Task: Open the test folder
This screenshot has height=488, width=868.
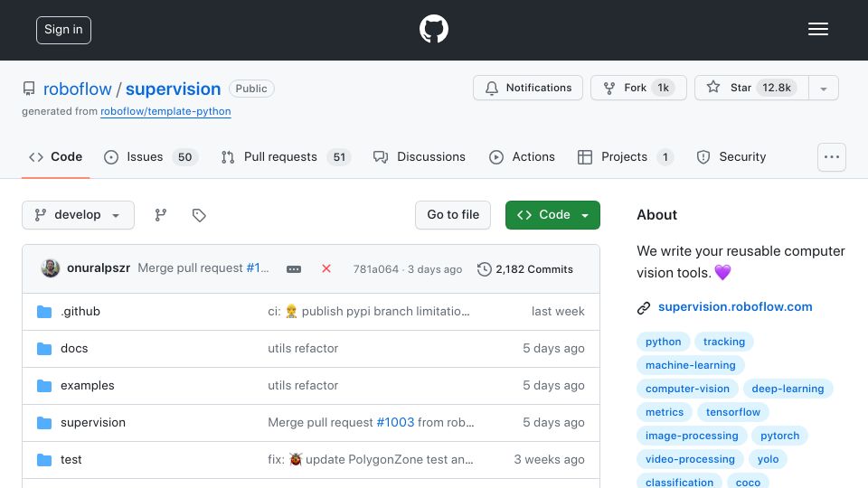Action: 71,460
